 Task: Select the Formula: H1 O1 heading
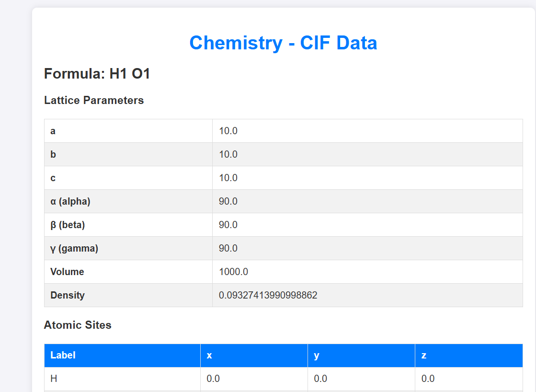(x=97, y=74)
